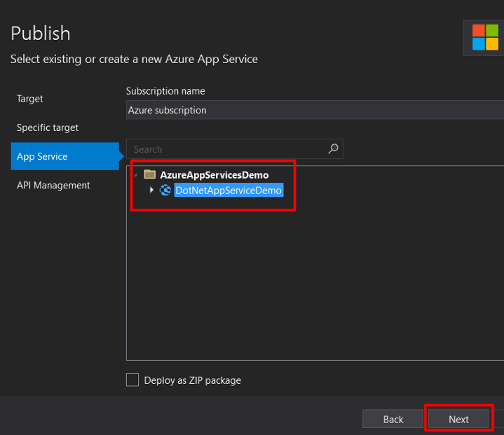The width and height of the screenshot is (504, 435).
Task: Click the AzureAppServicesDemo folder icon
Action: (x=149, y=174)
